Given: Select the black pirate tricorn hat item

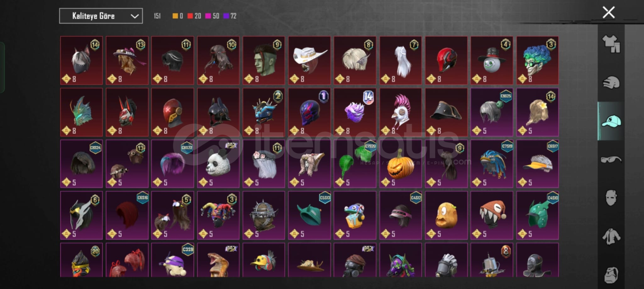Looking at the screenshot, I should coord(446,112).
